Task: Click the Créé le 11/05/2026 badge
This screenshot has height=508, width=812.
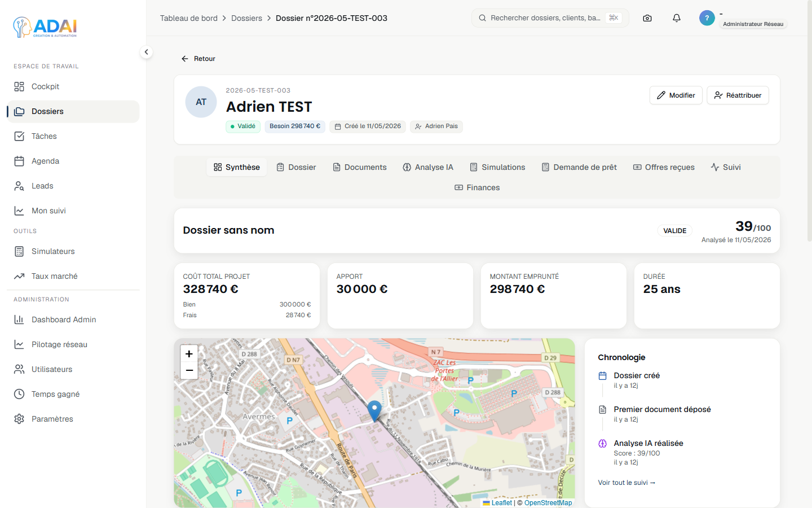Action: (368, 126)
